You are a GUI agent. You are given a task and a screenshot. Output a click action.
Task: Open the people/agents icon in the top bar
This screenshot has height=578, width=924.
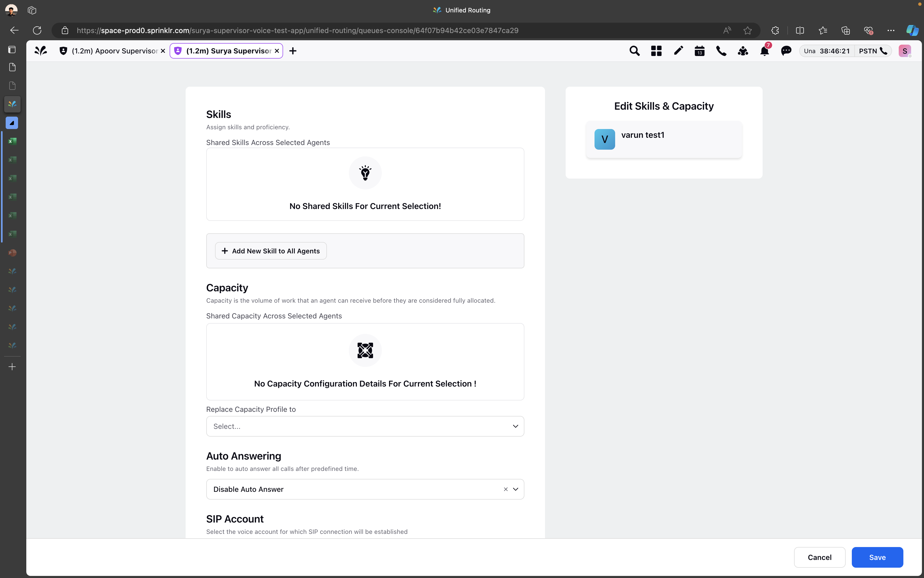tap(743, 51)
